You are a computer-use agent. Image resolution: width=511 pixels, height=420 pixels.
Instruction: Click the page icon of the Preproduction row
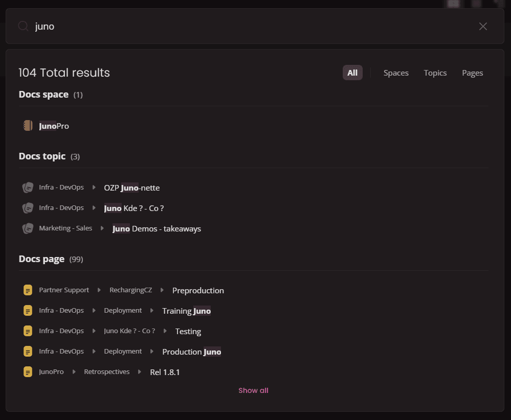28,290
